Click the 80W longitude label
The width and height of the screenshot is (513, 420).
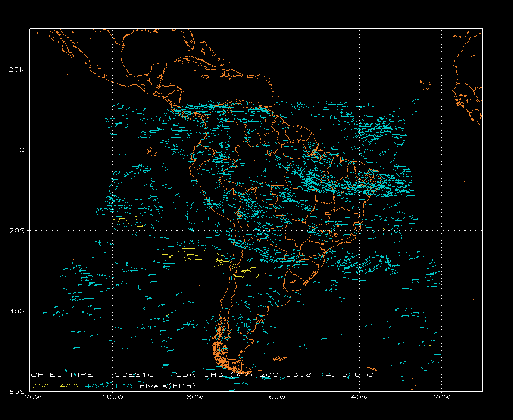pyautogui.click(x=195, y=397)
